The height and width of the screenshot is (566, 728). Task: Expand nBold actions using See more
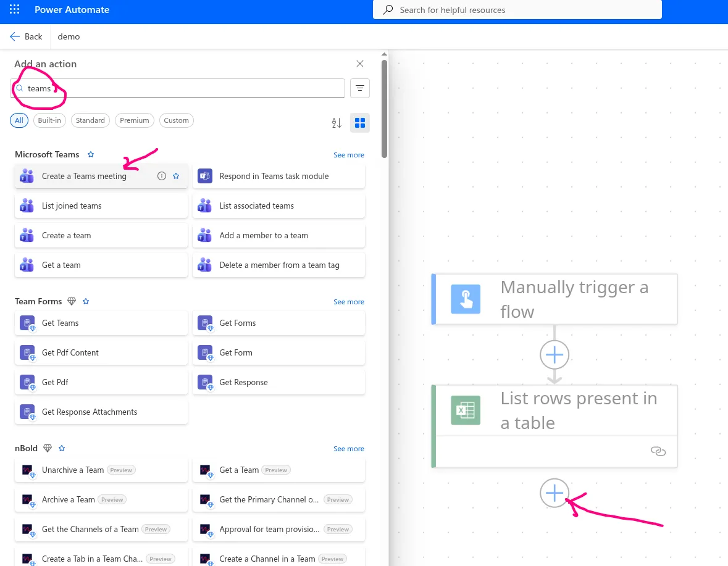click(349, 449)
